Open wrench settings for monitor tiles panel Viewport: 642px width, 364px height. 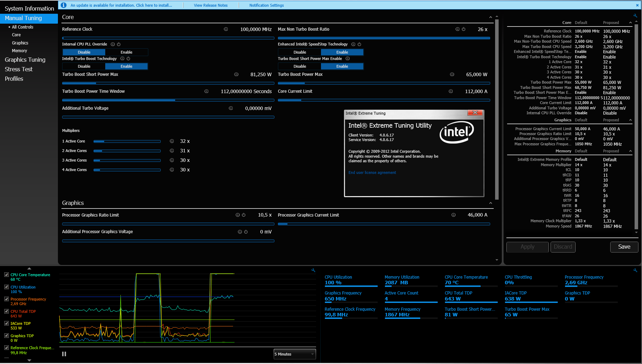click(635, 271)
